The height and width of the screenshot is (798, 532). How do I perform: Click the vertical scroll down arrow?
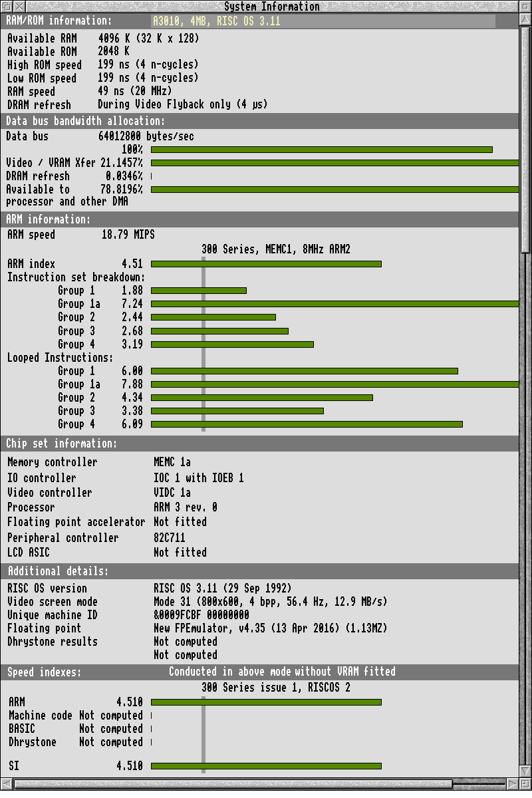[x=525, y=770]
